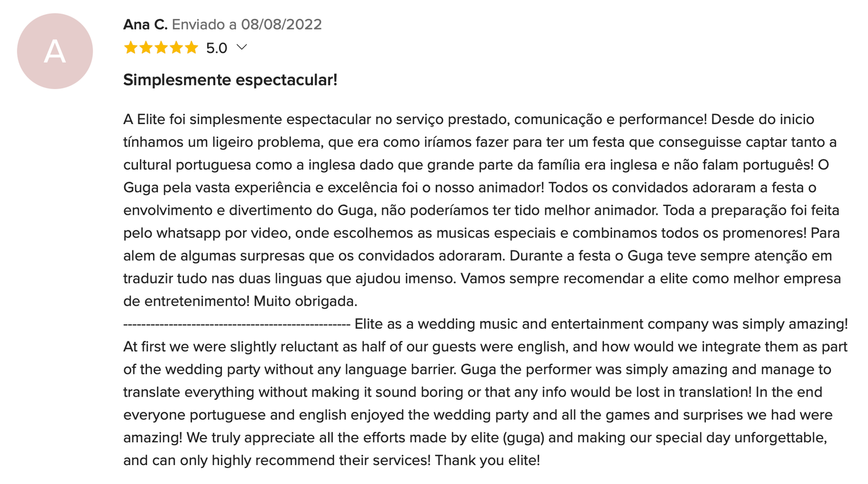
Task: Click the 'Muito obrigada.' closing sentence
Action: pos(305,301)
